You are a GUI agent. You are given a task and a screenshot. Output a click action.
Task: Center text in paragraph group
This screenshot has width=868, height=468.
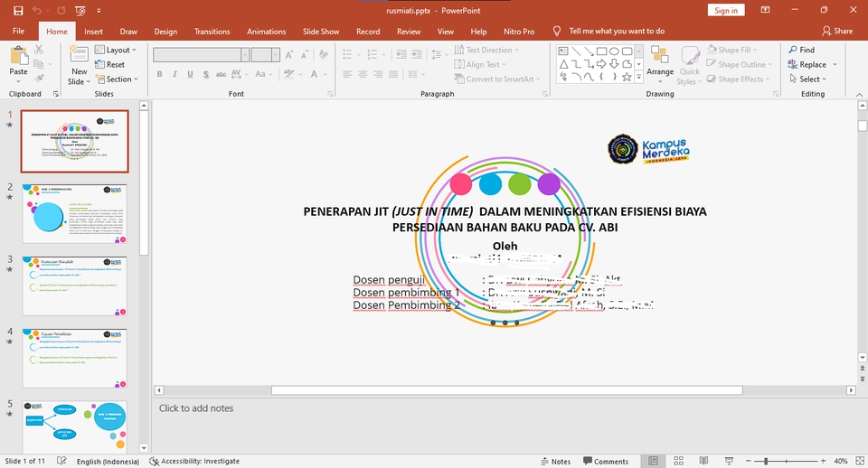pyautogui.click(x=363, y=74)
